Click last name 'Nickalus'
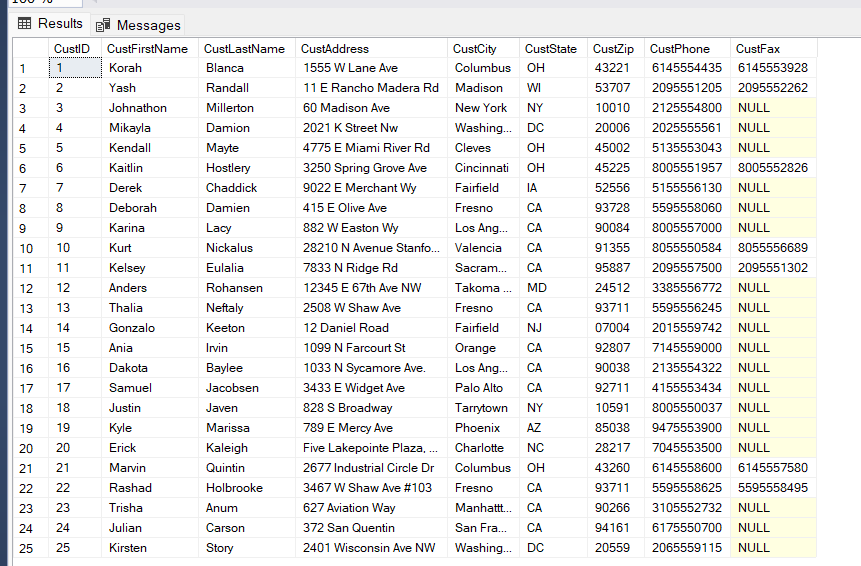This screenshot has width=861, height=566. (247, 248)
